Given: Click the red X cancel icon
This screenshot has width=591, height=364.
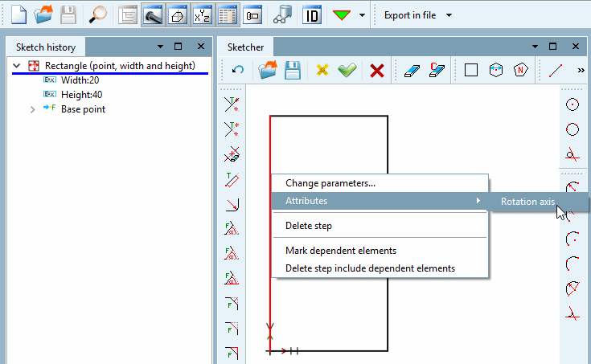Looking at the screenshot, I should pos(376,71).
